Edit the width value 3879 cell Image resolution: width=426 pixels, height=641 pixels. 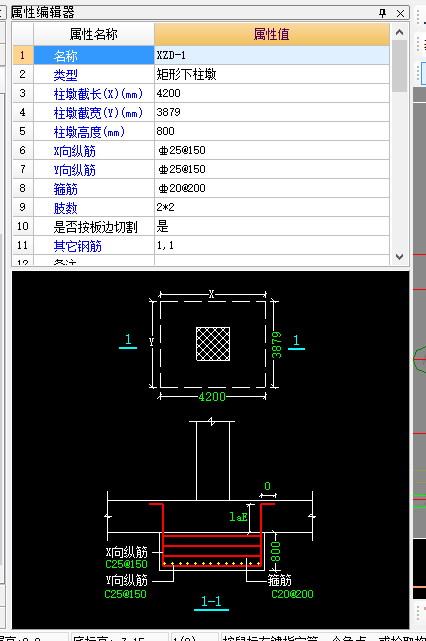tap(272, 112)
